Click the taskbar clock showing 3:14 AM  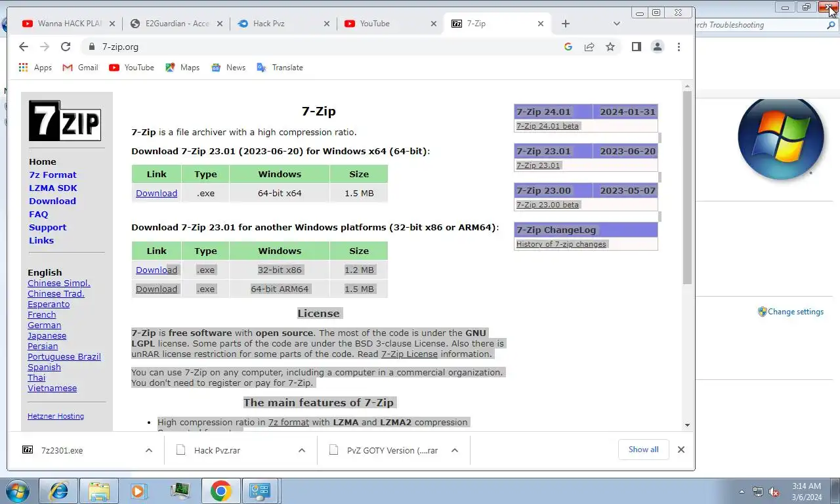[x=806, y=492]
